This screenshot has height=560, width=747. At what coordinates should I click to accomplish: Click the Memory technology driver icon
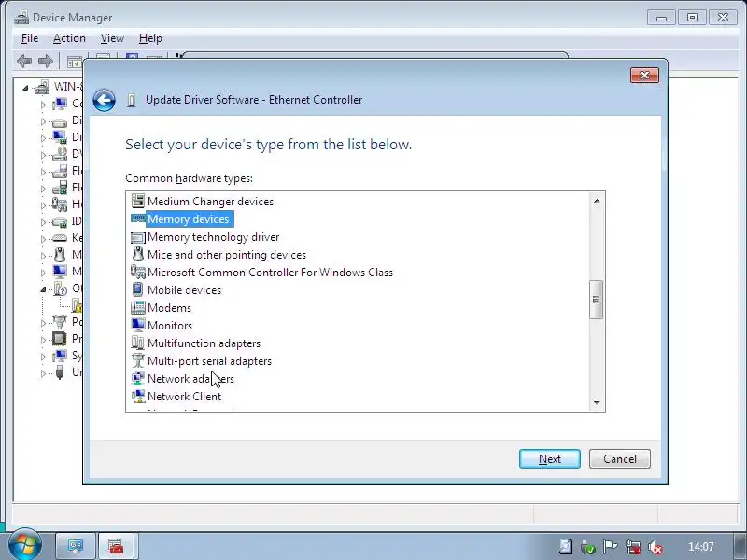tap(137, 237)
